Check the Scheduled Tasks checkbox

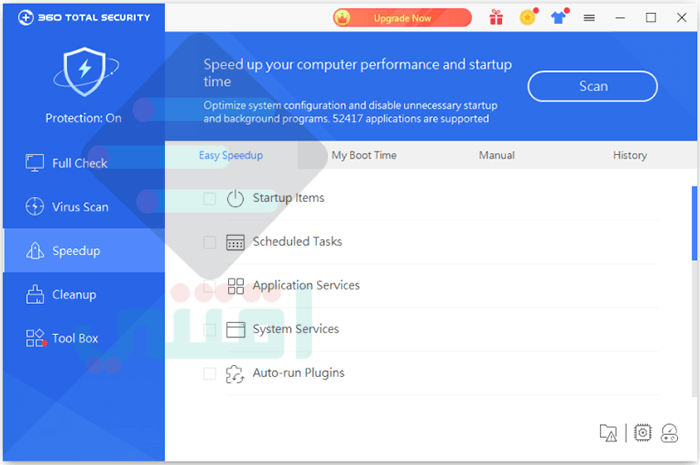tap(209, 242)
